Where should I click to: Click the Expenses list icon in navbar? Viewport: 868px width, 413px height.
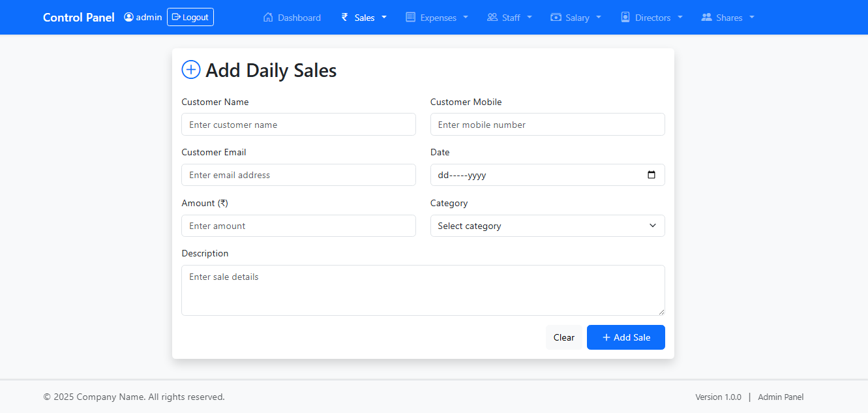pos(410,18)
